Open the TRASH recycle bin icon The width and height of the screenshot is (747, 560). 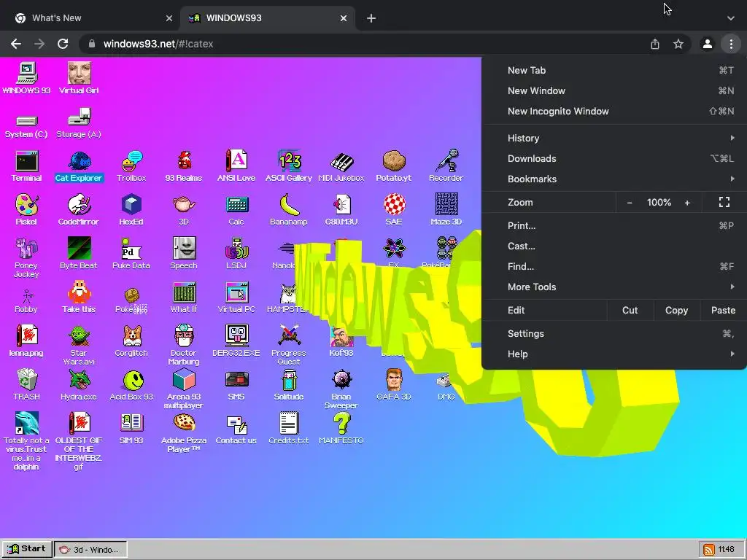27,385
